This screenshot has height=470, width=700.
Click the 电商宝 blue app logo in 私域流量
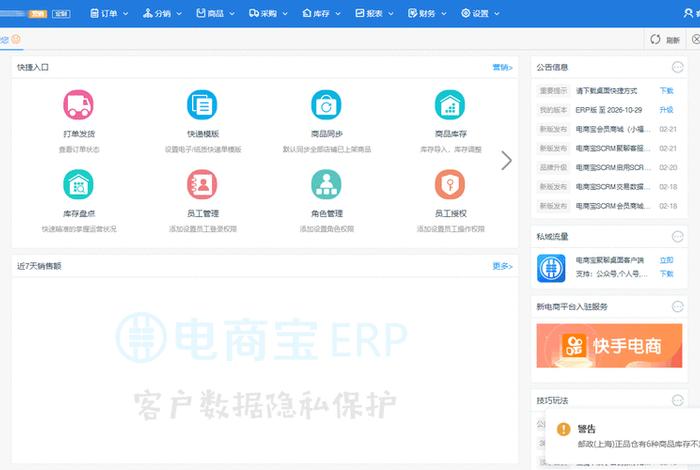(x=551, y=268)
